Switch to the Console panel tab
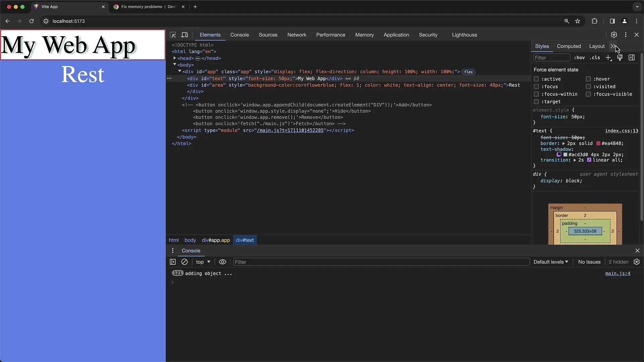Image resolution: width=644 pixels, height=362 pixels. (239, 35)
